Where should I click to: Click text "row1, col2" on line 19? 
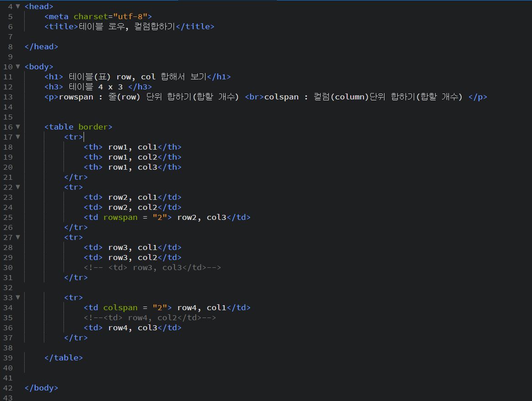(133, 157)
